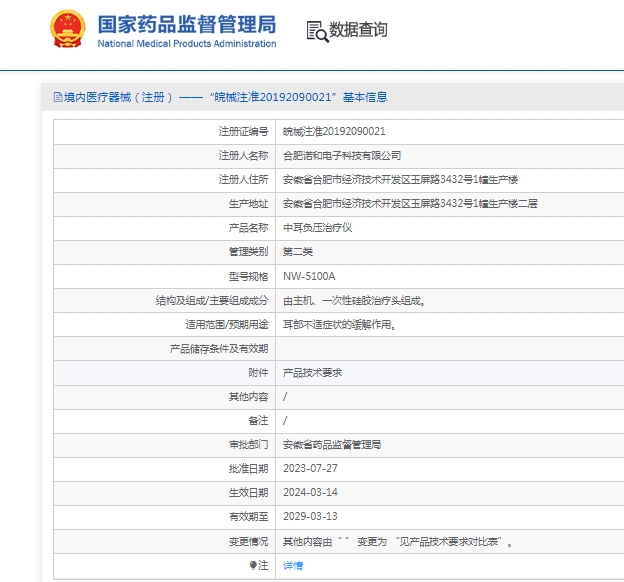
Task: Click the 注册人住所 label
Action: tap(244, 180)
